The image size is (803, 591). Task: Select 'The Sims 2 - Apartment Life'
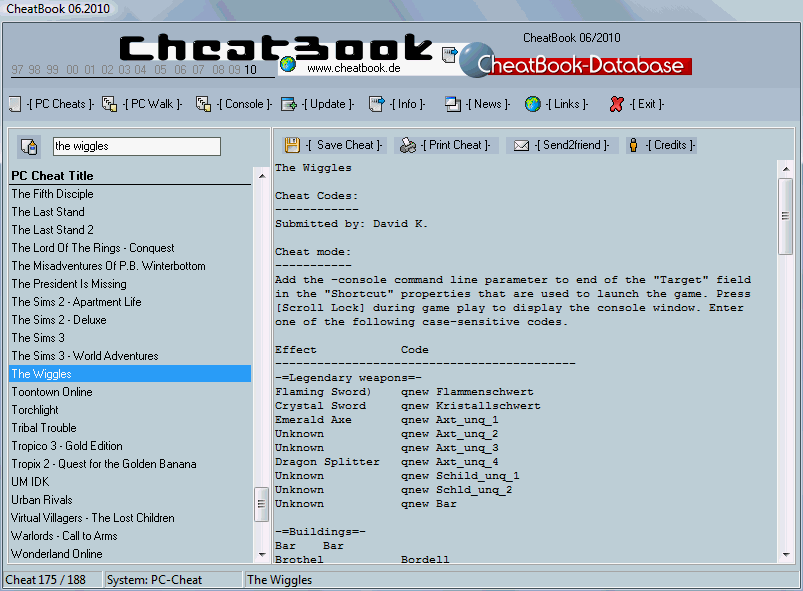(x=77, y=302)
